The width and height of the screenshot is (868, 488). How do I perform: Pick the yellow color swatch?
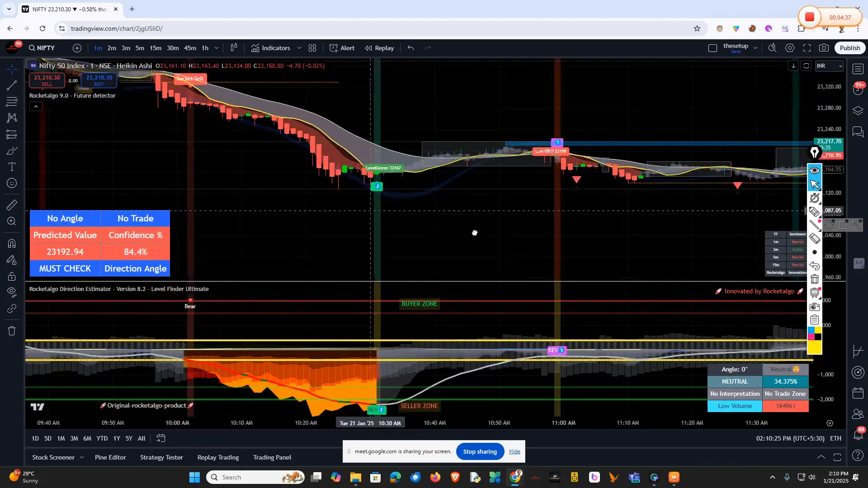814,347
